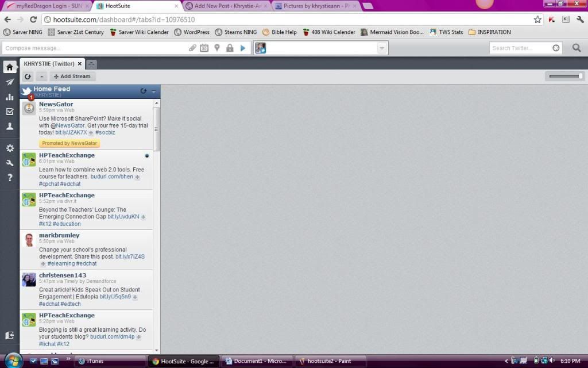Select the KHRYSTIIE (Twitter) tab

click(49, 64)
